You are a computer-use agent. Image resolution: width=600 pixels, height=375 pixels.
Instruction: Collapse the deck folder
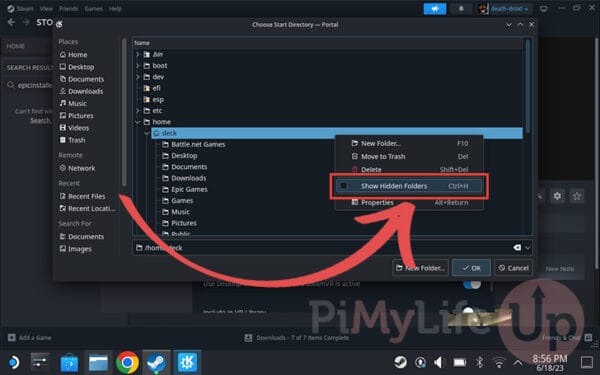click(x=147, y=133)
